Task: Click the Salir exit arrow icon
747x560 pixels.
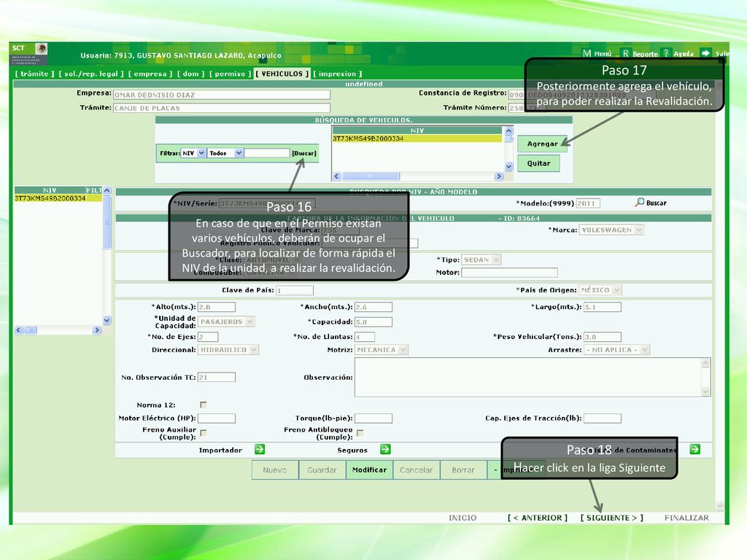Action: 705,52
